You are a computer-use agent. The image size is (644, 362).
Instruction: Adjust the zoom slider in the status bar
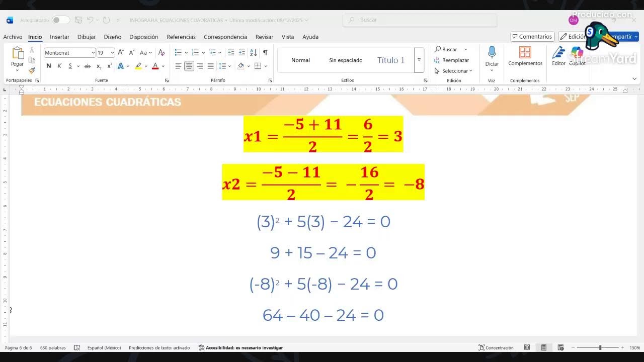coord(600,347)
